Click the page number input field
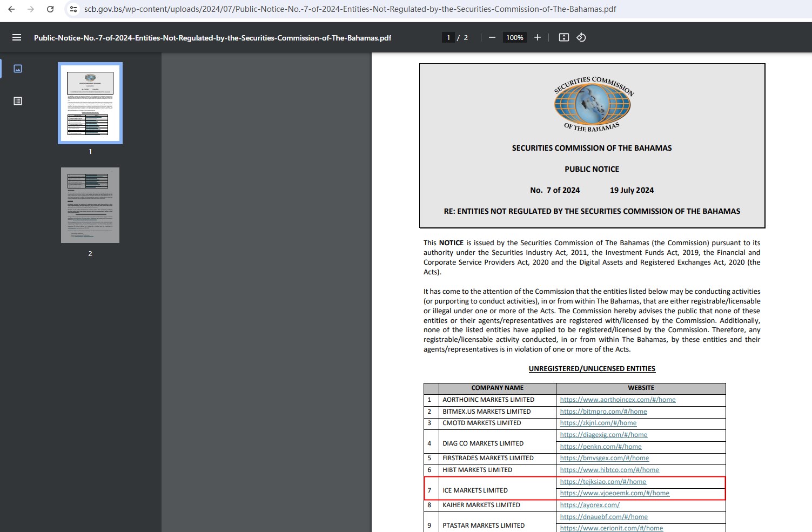812x532 pixels. [448, 37]
